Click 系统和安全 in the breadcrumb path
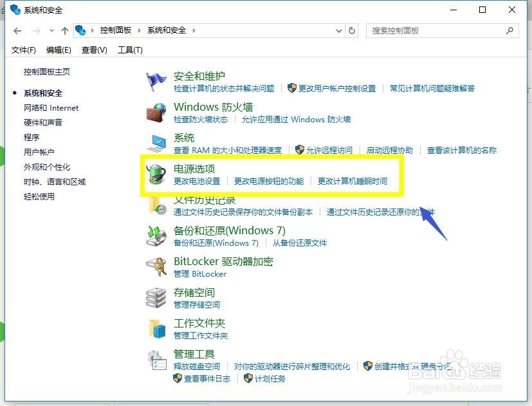This screenshot has width=532, height=406. click(167, 30)
